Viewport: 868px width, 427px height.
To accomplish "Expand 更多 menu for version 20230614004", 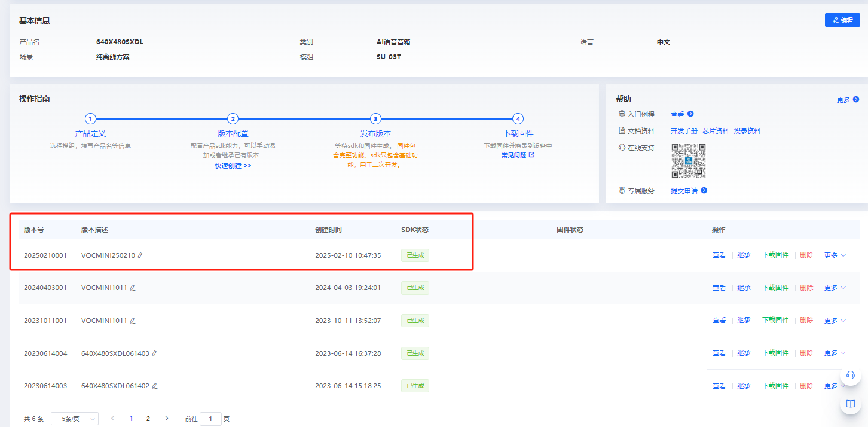I will point(835,353).
